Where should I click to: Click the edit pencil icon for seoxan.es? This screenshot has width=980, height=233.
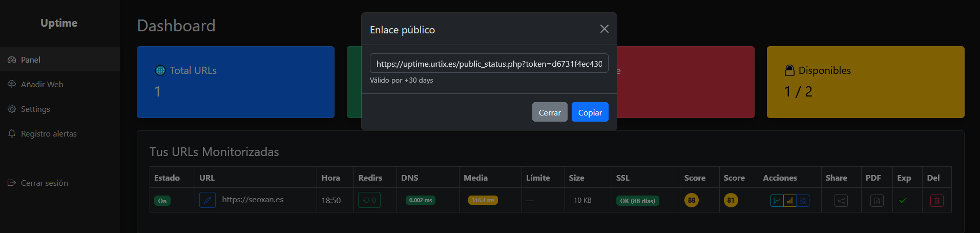click(207, 200)
